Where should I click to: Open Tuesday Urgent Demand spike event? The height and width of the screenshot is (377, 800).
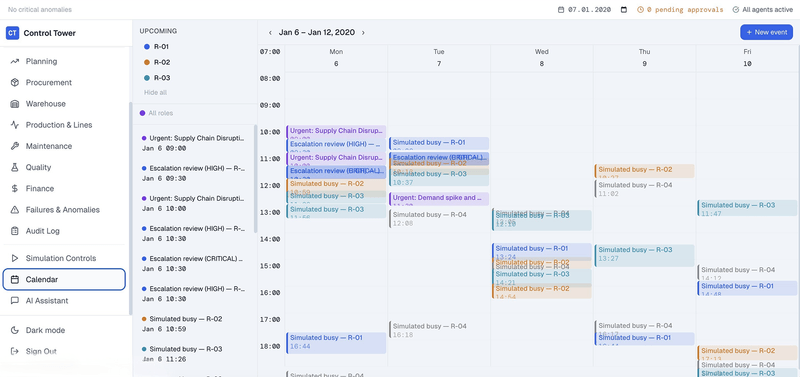tap(439, 199)
